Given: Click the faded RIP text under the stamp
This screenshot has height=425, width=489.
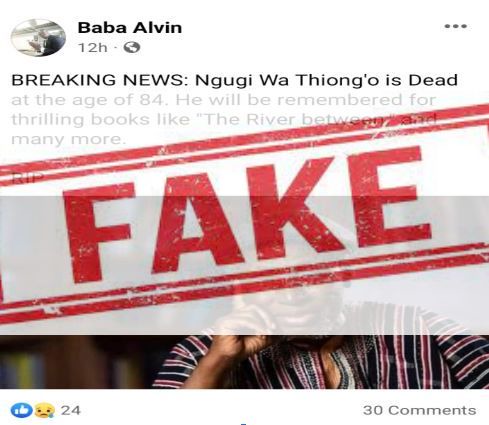Looking at the screenshot, I should [x=27, y=178].
